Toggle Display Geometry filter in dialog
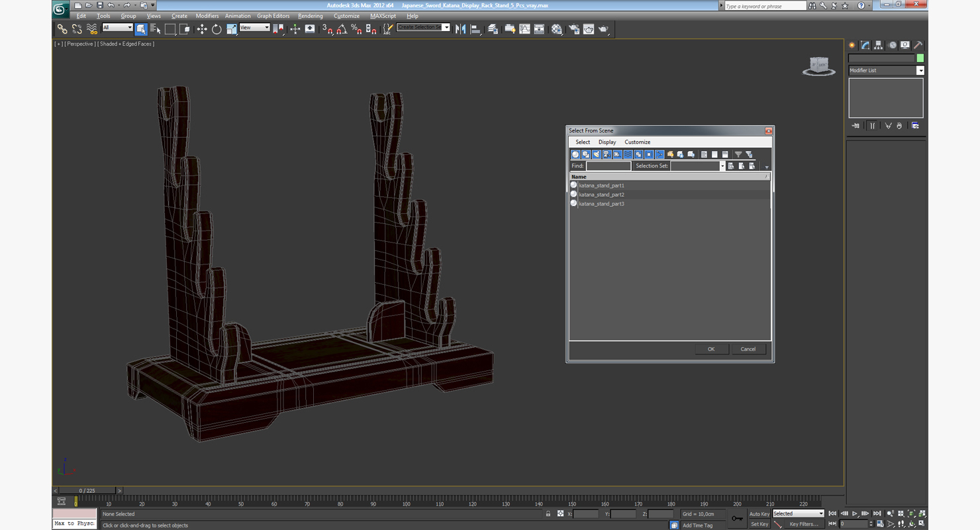Screen dimensions: 980x530 point(575,154)
